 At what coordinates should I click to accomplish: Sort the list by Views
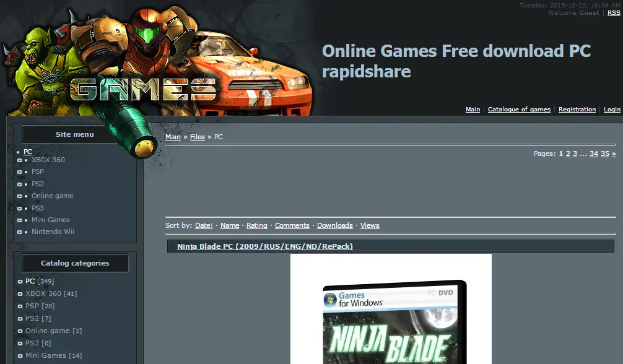[x=370, y=225]
